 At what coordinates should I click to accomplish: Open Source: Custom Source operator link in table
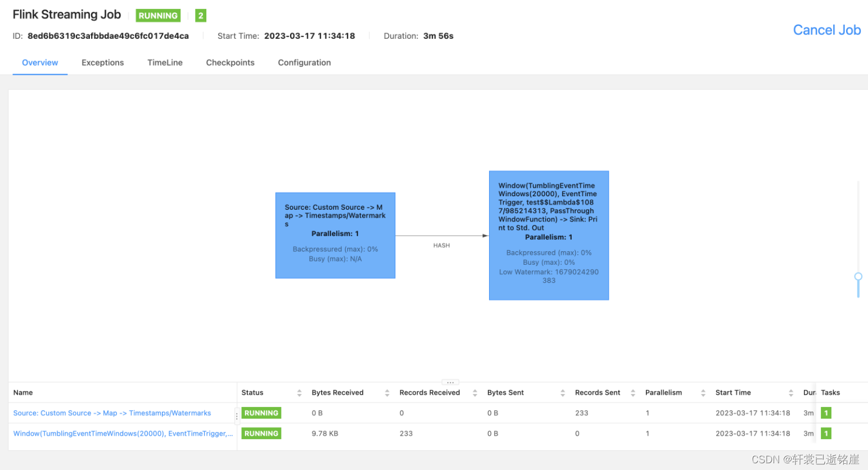click(x=112, y=413)
